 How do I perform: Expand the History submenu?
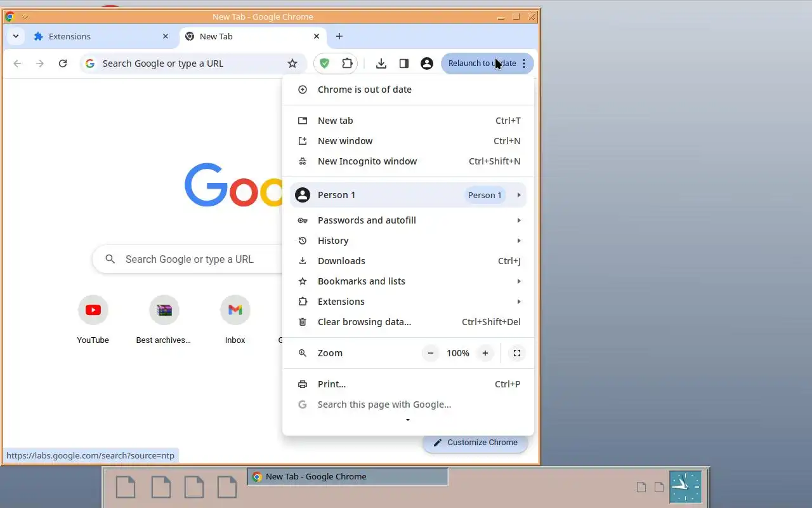pos(408,241)
